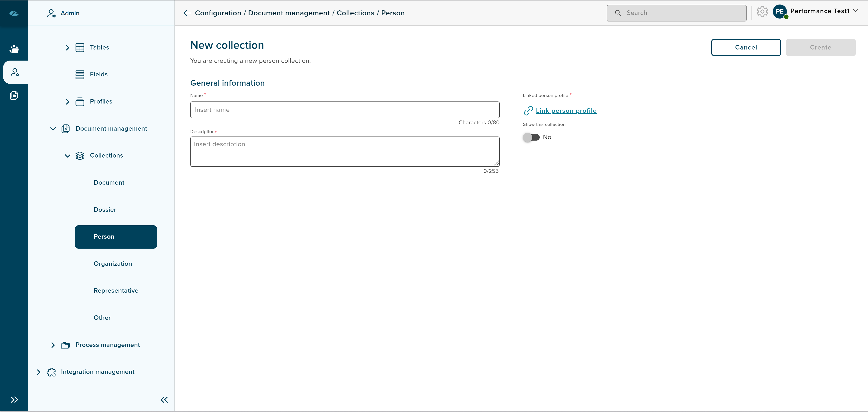Toggle the Show this collection switch

[531, 137]
